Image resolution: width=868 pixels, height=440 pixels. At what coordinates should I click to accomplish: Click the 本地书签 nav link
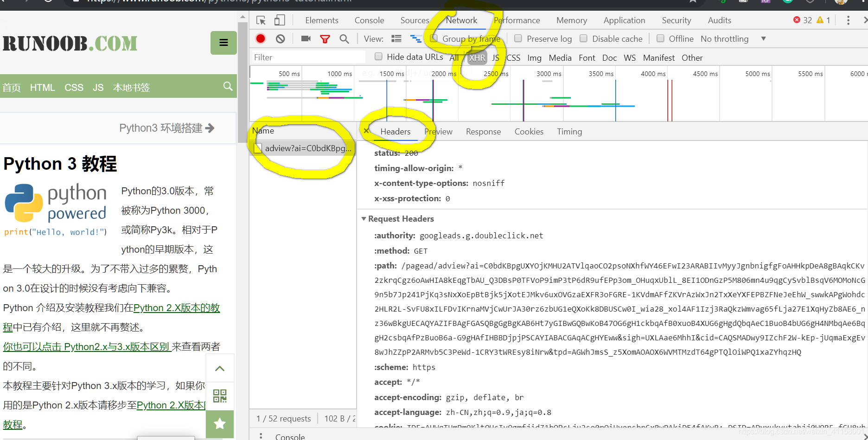132,87
